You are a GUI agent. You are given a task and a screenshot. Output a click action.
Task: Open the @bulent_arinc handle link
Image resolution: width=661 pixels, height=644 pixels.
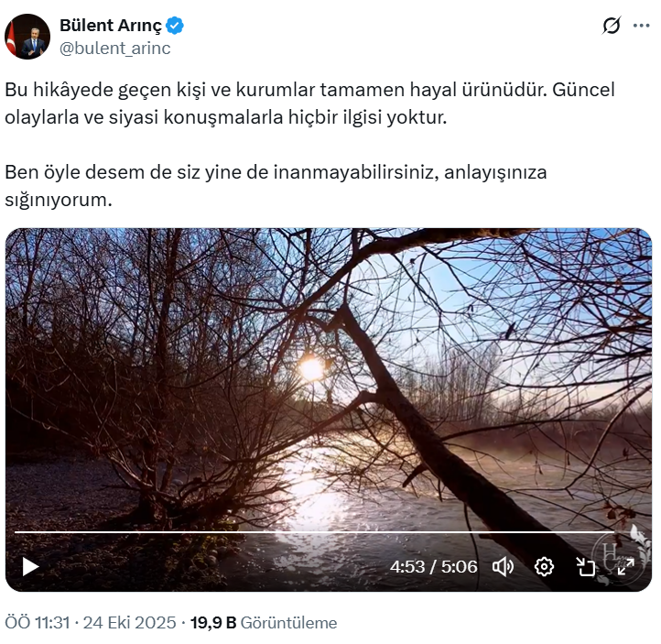point(115,49)
